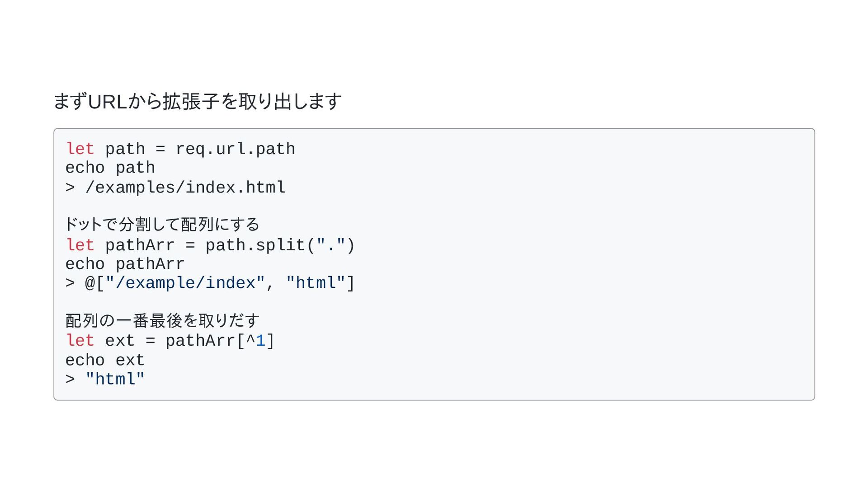This screenshot has height=488, width=868.
Task: Select the text req.url.path
Action: [235, 149]
